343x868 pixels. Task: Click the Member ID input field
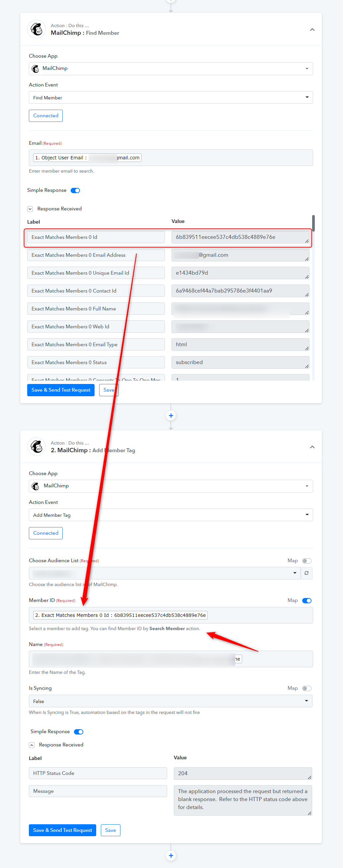click(171, 615)
